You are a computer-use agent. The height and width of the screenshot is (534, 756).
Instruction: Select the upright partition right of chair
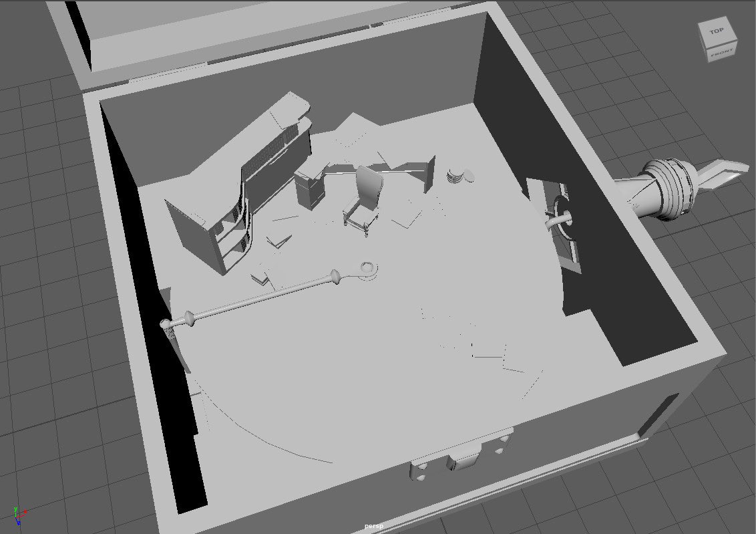coord(429,174)
